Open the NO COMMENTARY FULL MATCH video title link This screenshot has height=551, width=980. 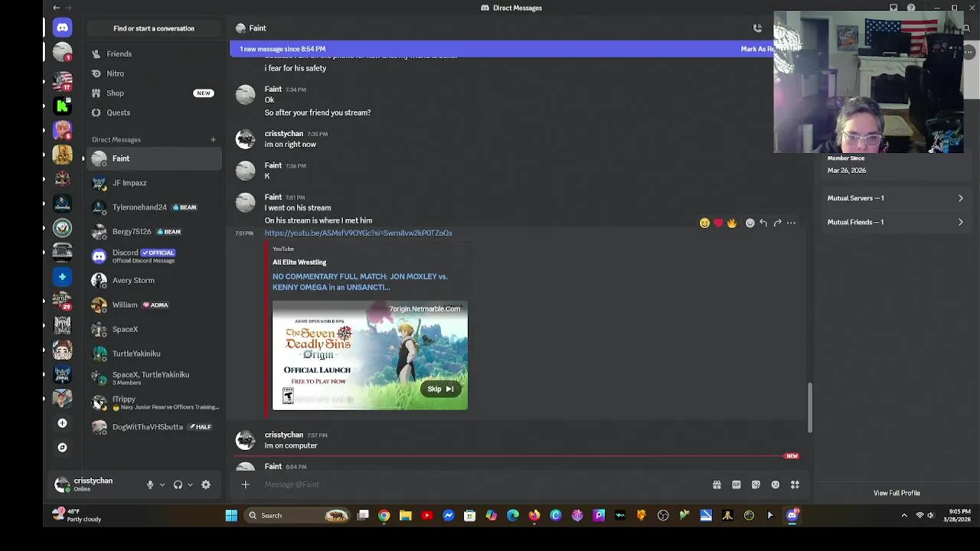point(360,282)
